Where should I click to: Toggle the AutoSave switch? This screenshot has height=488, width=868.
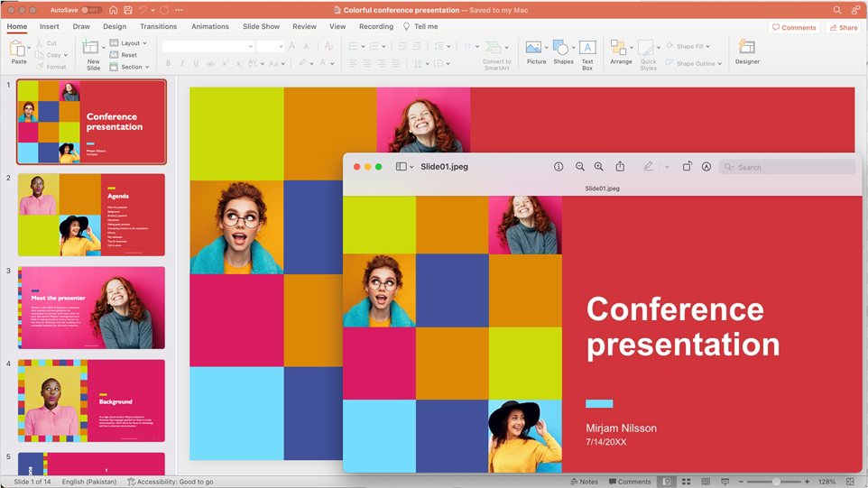[91, 10]
